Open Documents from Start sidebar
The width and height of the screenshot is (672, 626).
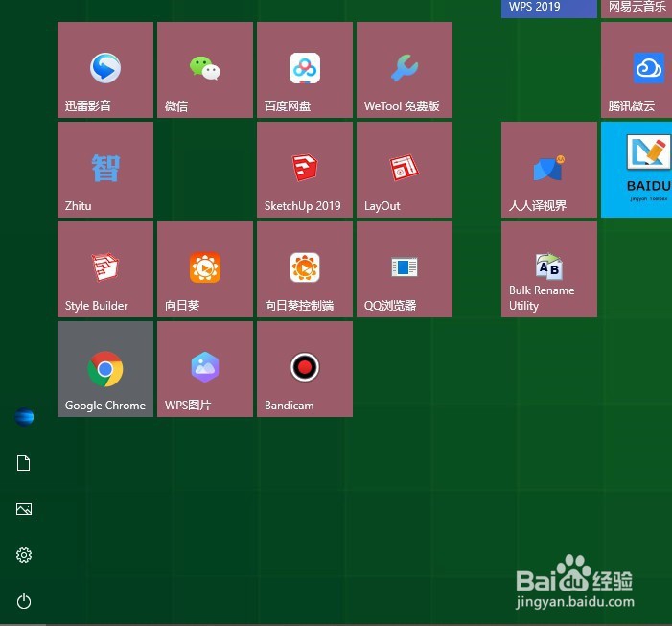(24, 463)
